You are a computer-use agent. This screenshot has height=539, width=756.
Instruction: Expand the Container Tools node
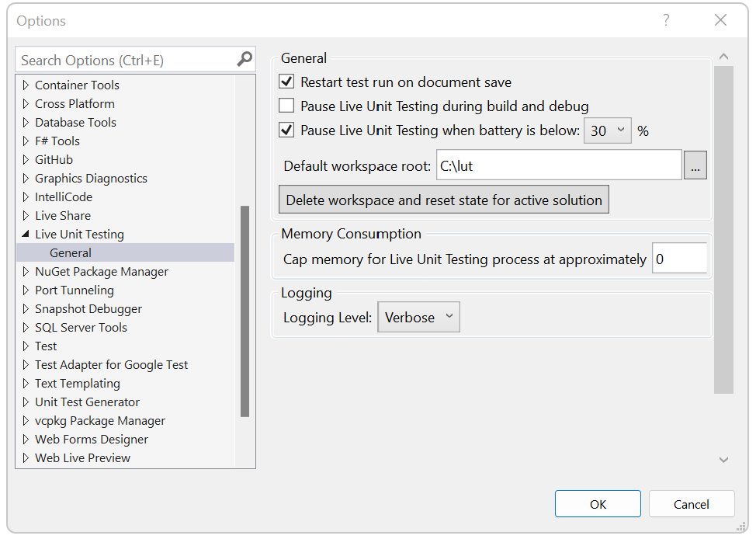[23, 85]
